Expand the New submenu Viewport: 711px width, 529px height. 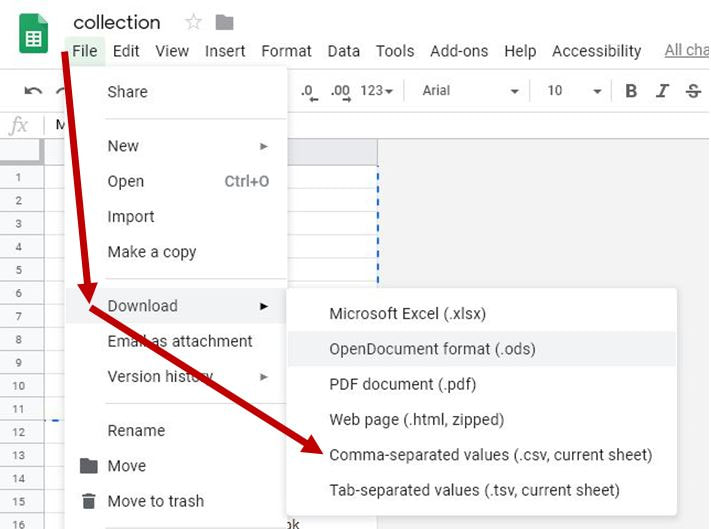[x=176, y=146]
